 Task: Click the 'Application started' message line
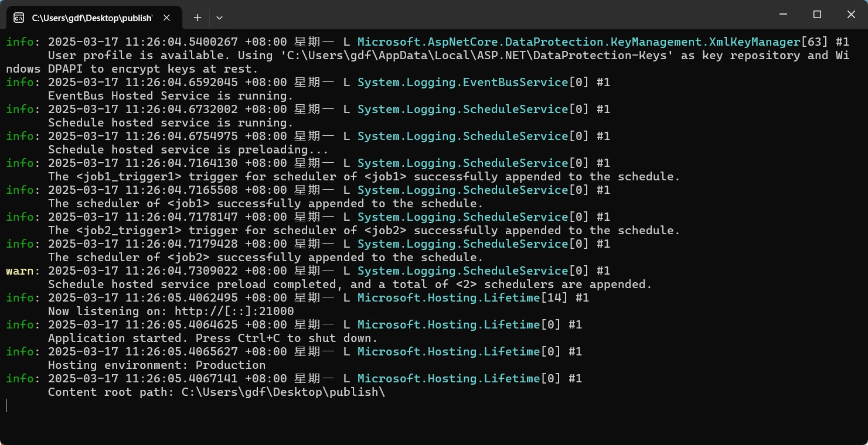tap(213, 338)
